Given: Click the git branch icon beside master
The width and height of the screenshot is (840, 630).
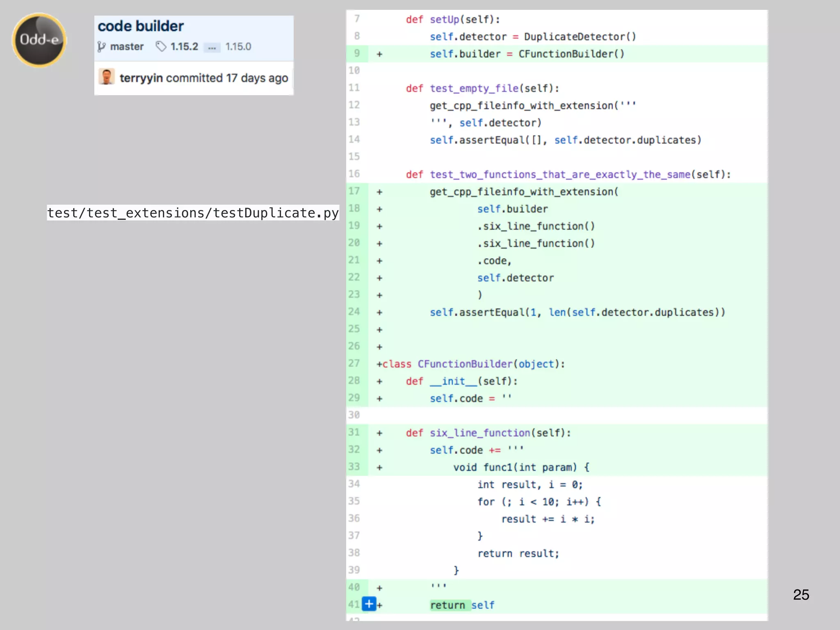Looking at the screenshot, I should click(101, 47).
